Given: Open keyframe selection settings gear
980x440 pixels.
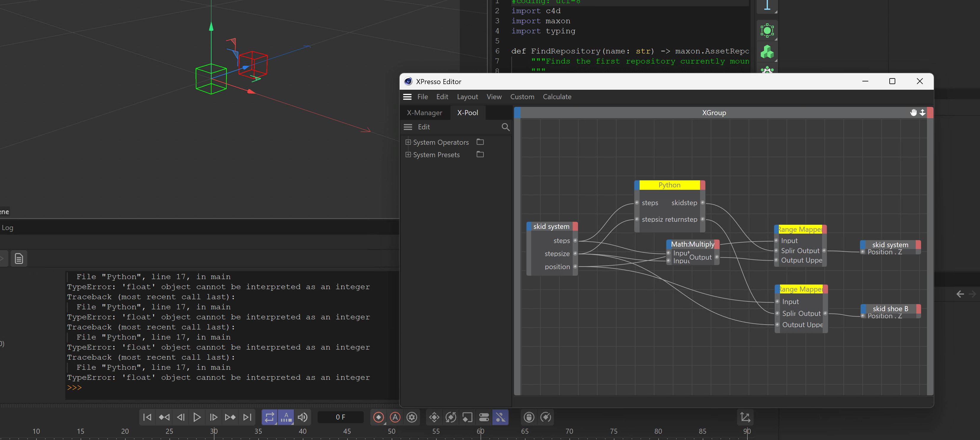Looking at the screenshot, I should [411, 417].
